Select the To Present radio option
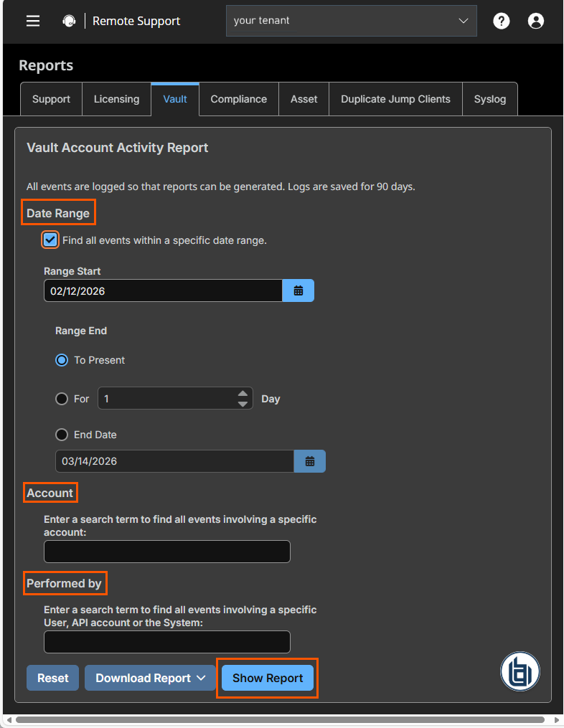This screenshot has height=728, width=564. [62, 360]
